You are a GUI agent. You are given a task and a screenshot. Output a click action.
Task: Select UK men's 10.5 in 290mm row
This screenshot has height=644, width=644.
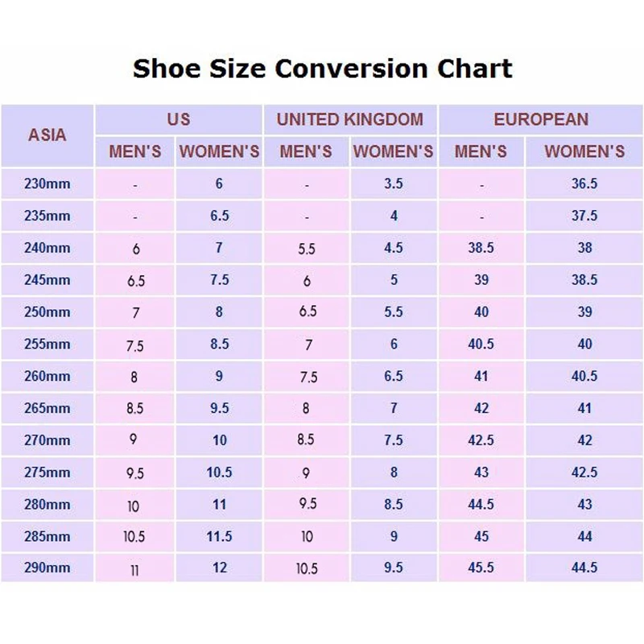[307, 568]
